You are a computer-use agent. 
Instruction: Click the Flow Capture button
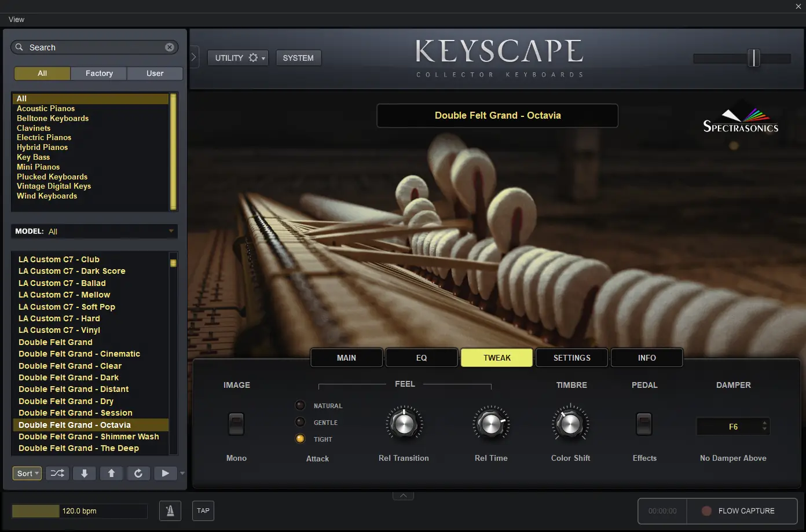point(742,511)
